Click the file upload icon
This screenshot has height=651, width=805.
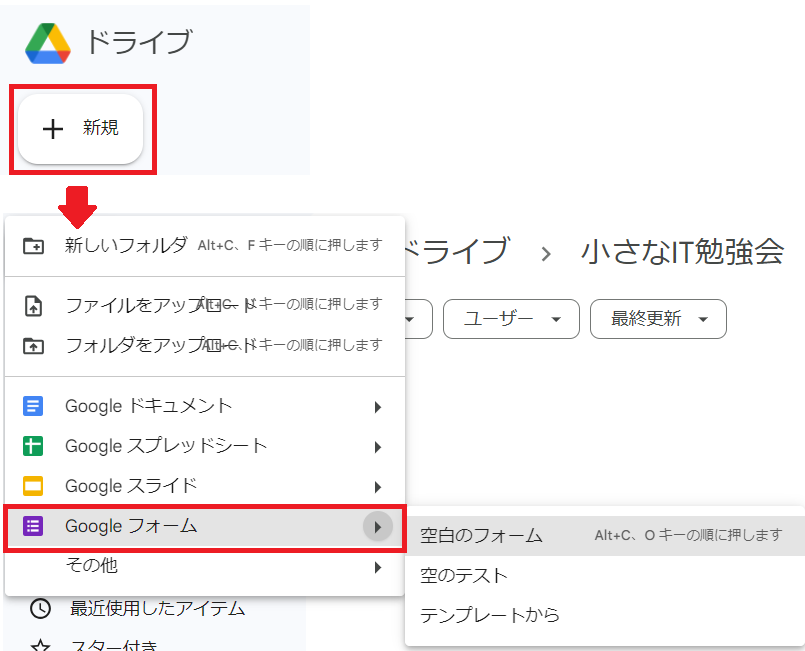tap(34, 305)
